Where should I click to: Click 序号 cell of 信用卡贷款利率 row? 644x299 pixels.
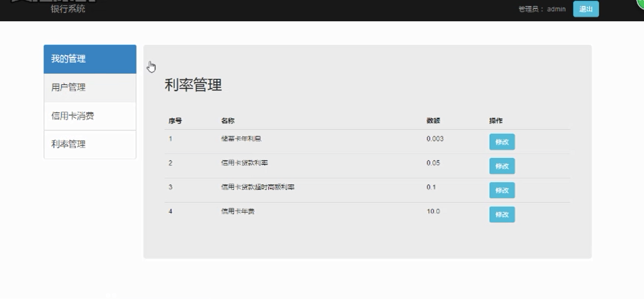170,163
